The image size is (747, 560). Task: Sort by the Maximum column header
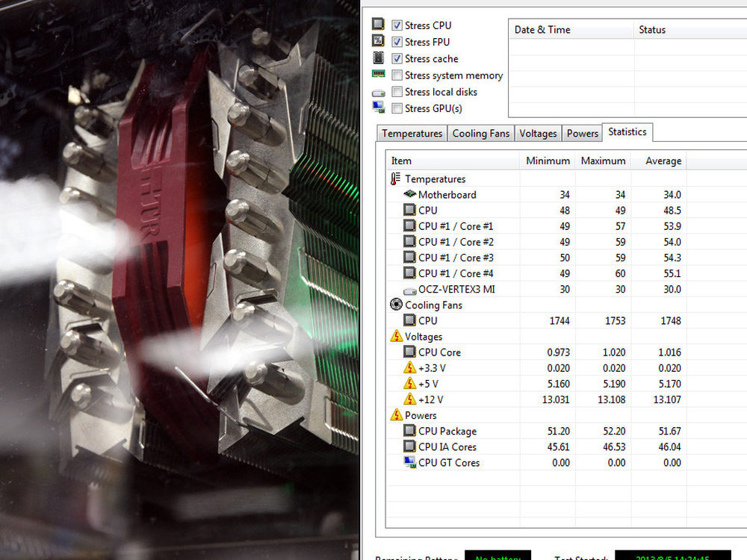tap(603, 161)
